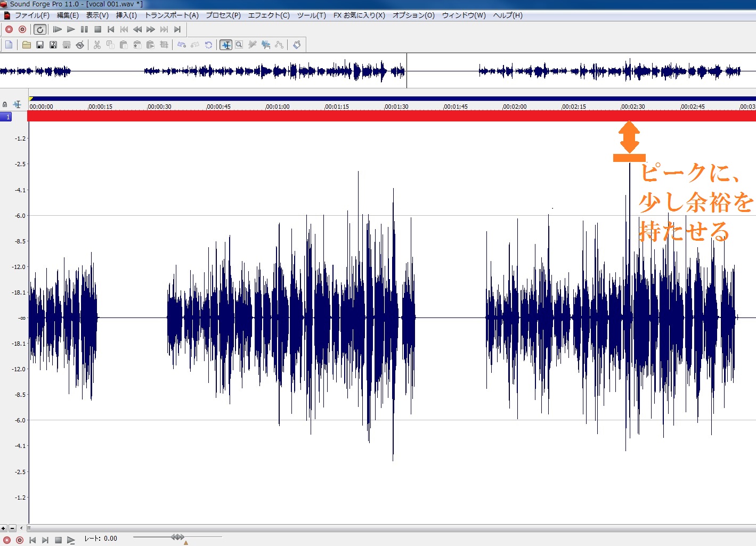This screenshot has width=756, height=546.
Task: Open the 表示(V) menu
Action: (97, 15)
